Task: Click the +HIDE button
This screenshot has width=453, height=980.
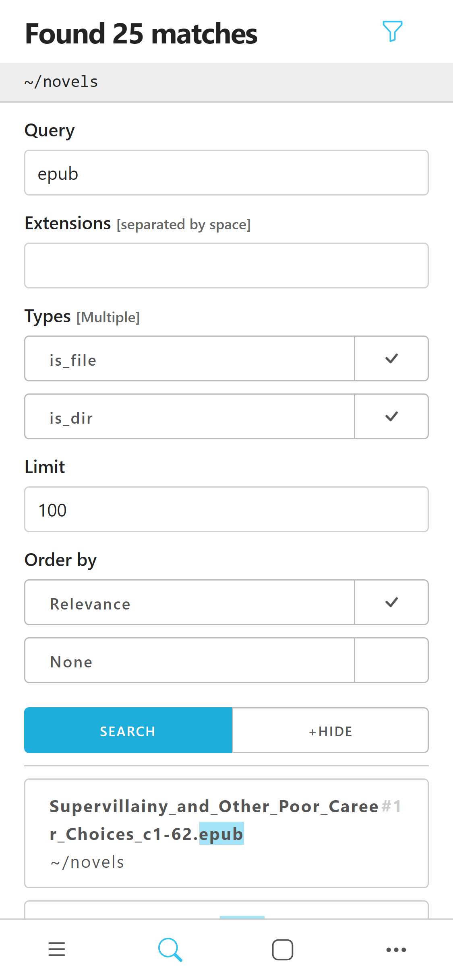Action: 330,731
